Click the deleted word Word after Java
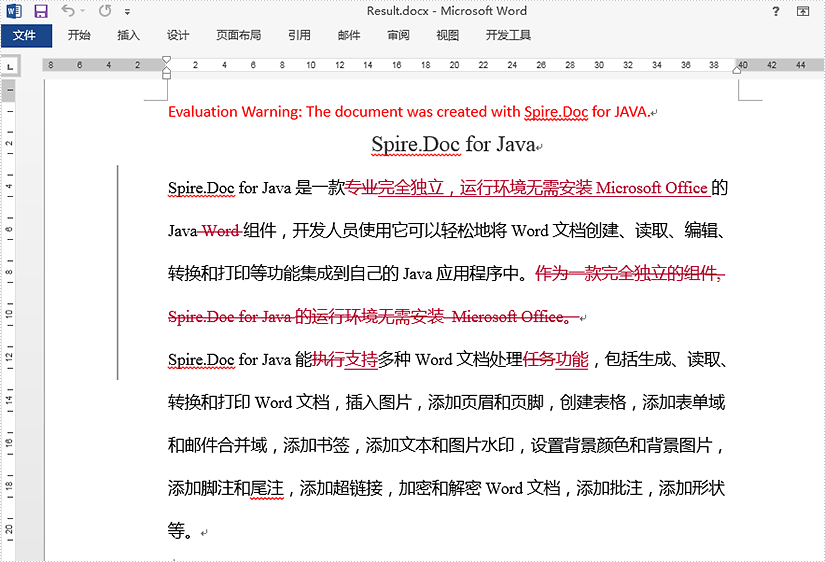Screen dimensions: 825x562 pyautogui.click(x=221, y=230)
